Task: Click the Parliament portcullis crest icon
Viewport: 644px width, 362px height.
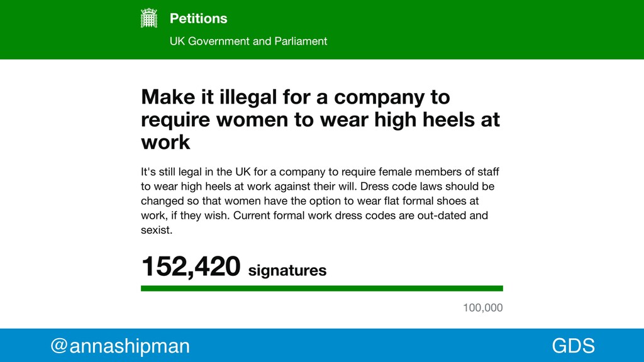Action: point(148,18)
